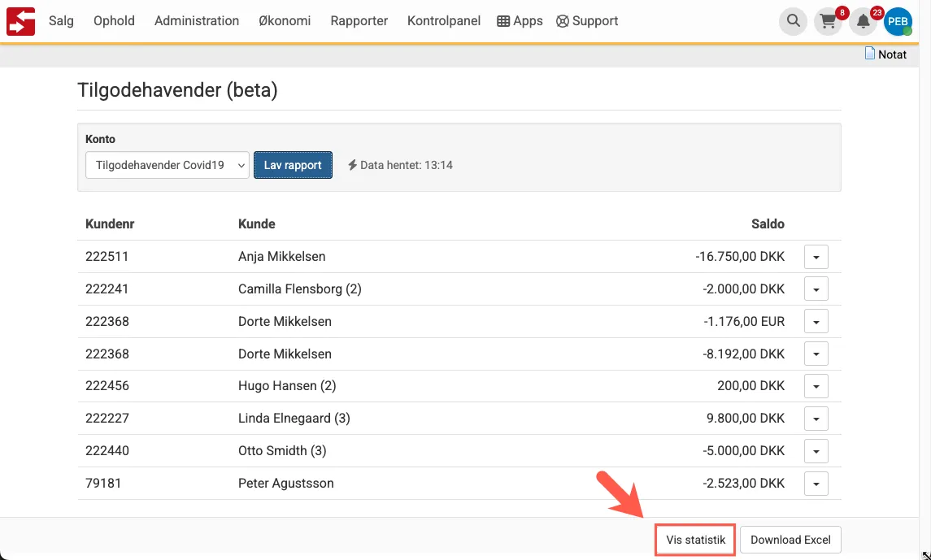Open row dropdown for Anja Mikkelsen

[x=816, y=257]
